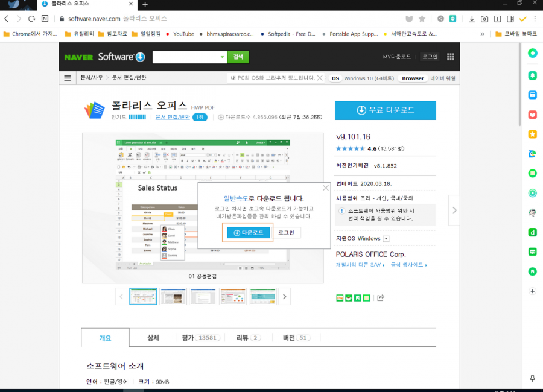Show more bookmarks with double chevron

pyautogui.click(x=483, y=34)
